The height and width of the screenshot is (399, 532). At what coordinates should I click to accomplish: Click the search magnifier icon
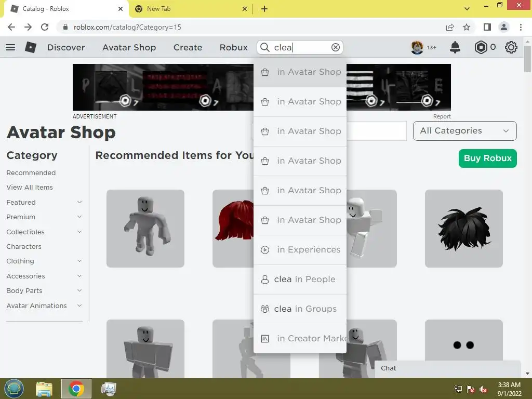coord(265,47)
